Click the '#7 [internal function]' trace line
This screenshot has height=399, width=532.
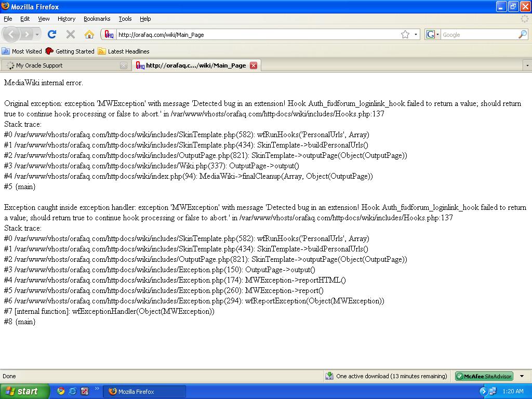click(109, 311)
